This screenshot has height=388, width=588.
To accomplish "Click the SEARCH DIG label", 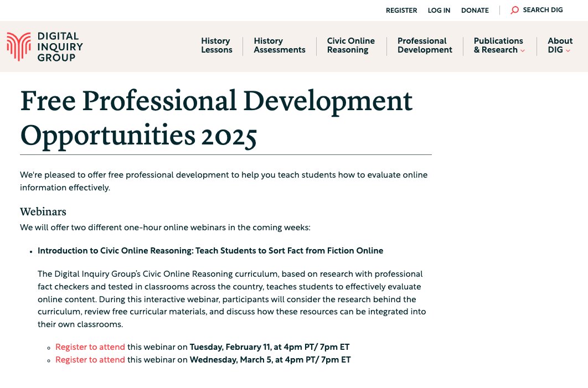I will pyautogui.click(x=543, y=10).
